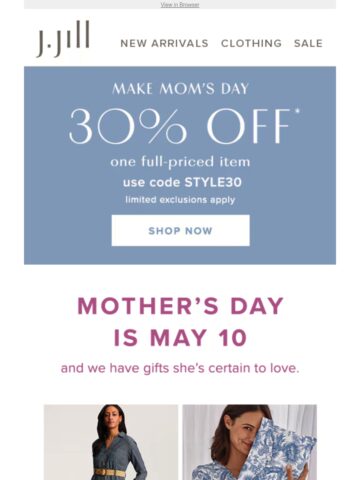Click the 'IS MAY 10' heading line
Viewport: 360px width, 480px height.
click(180, 338)
